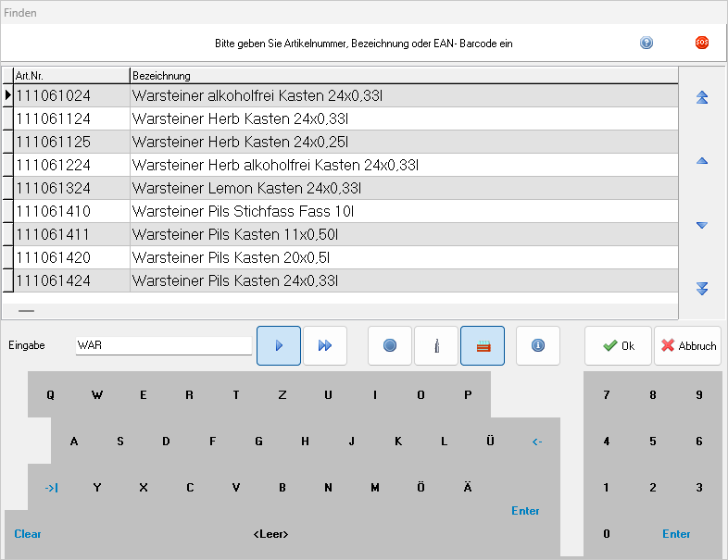Viewport: 728px width, 560px height.
Task: Click the single-arrow search forward button
Action: pyautogui.click(x=279, y=345)
